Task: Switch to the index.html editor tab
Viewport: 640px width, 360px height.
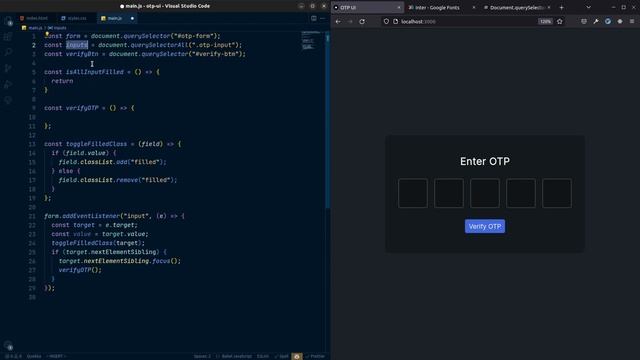Action: (34, 18)
